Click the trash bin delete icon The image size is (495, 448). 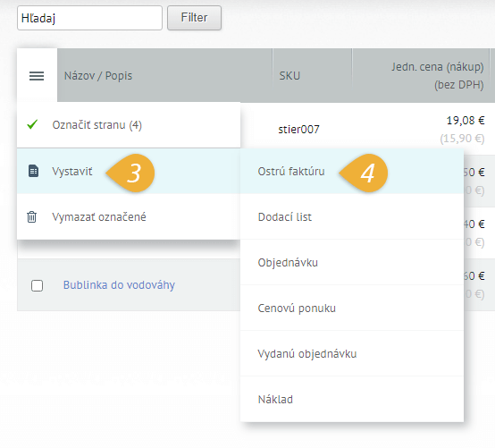point(32,217)
